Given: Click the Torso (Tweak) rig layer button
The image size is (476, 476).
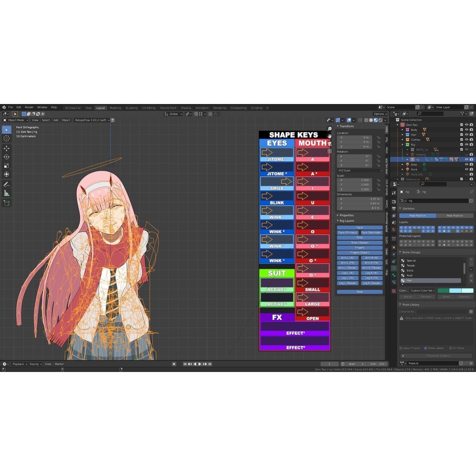Looking at the screenshot, I should (x=360, y=242).
